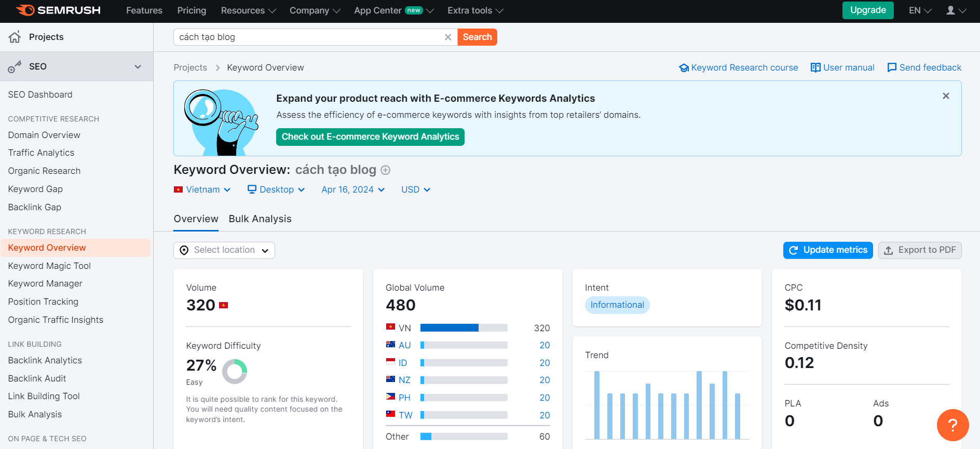Open Pricing in the top menu
The width and height of the screenshot is (980, 449).
coord(192,10)
